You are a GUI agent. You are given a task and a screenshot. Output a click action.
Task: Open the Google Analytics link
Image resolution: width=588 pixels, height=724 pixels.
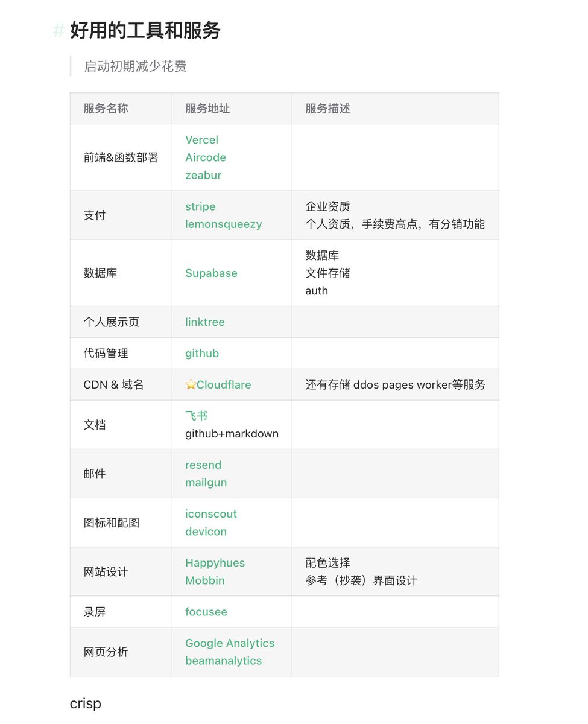tap(230, 643)
